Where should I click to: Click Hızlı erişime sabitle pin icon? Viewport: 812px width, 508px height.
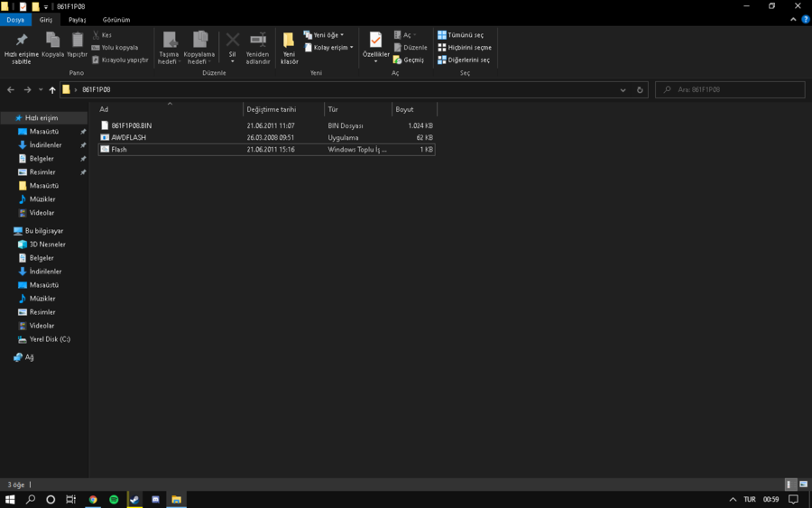tap(22, 41)
